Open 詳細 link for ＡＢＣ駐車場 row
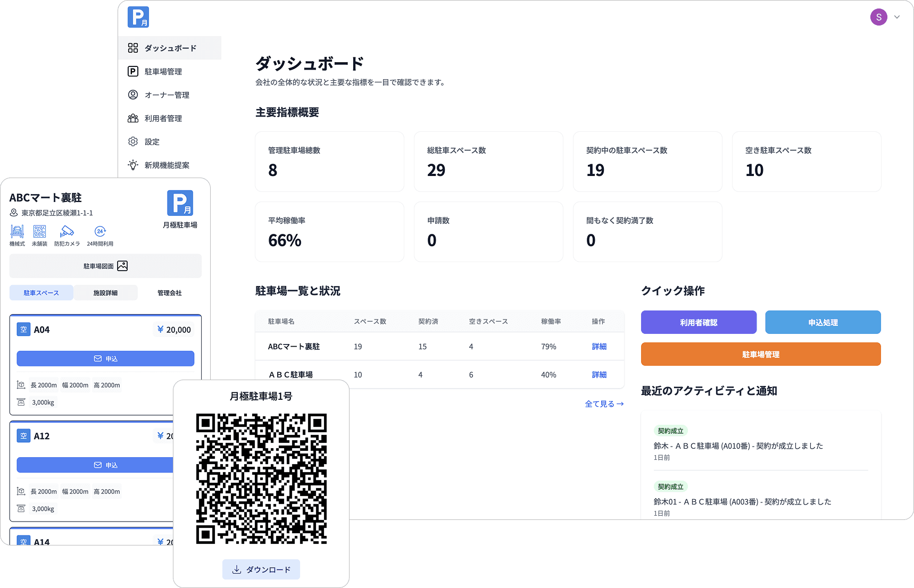 (599, 375)
